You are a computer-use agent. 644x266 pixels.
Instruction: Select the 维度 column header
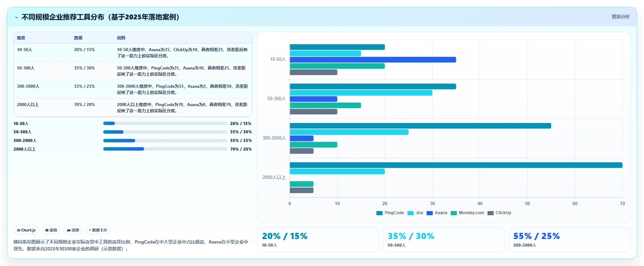(21, 38)
